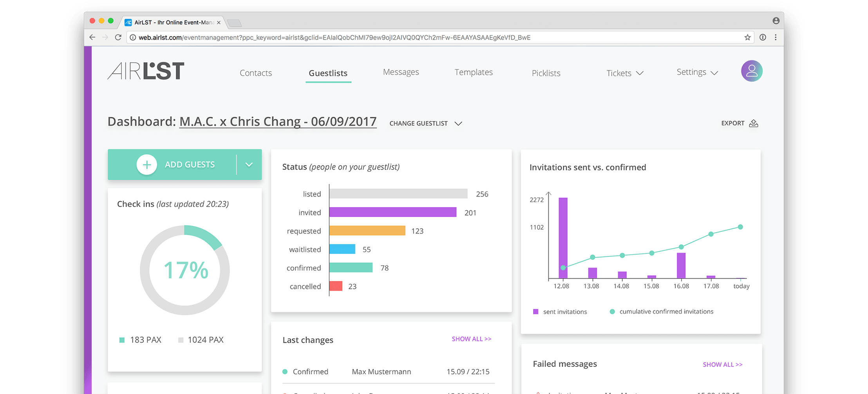
Task: Go to the Contacts tab
Action: click(256, 73)
